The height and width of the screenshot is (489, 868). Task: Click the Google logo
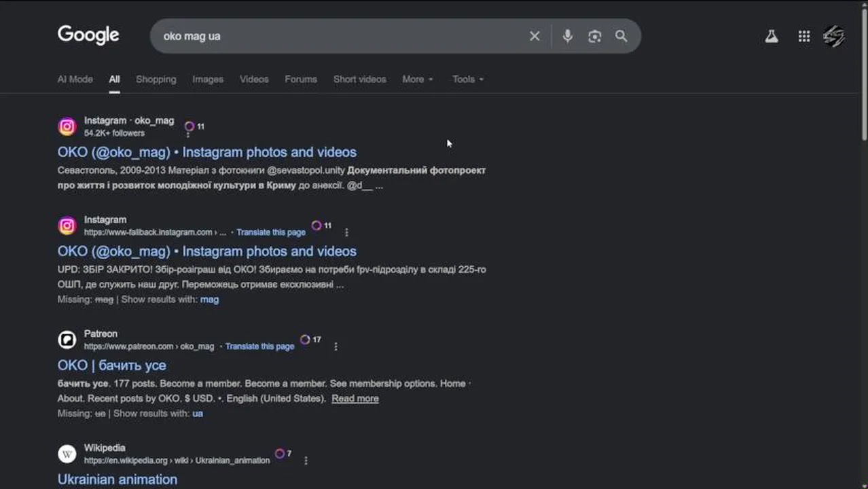[x=88, y=35]
